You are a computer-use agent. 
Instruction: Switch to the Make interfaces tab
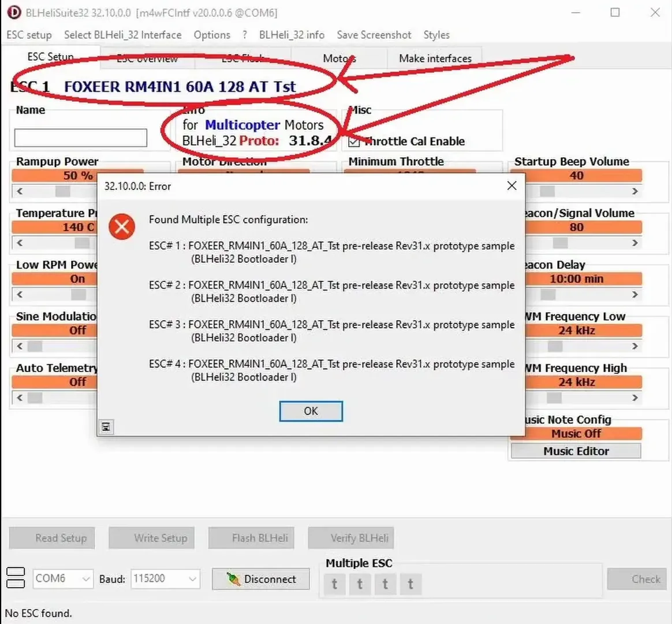[435, 58]
